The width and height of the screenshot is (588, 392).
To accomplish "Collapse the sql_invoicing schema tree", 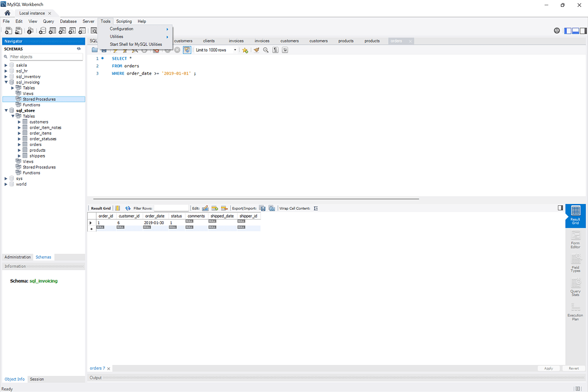I will [6, 82].
